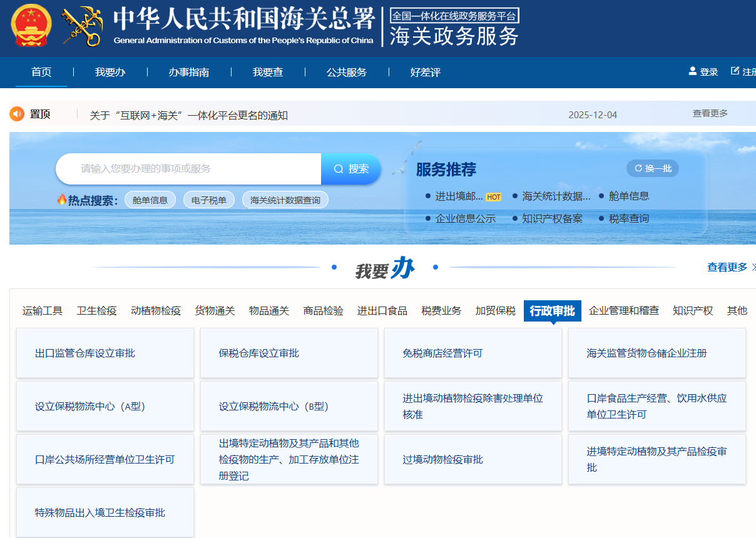
Task: Open the platform renaming notice link
Action: coord(188,115)
